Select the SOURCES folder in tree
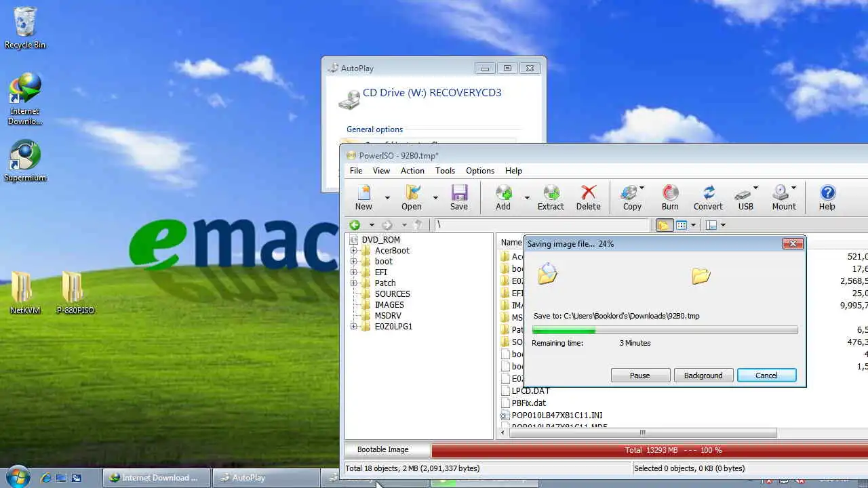 [x=385, y=294]
